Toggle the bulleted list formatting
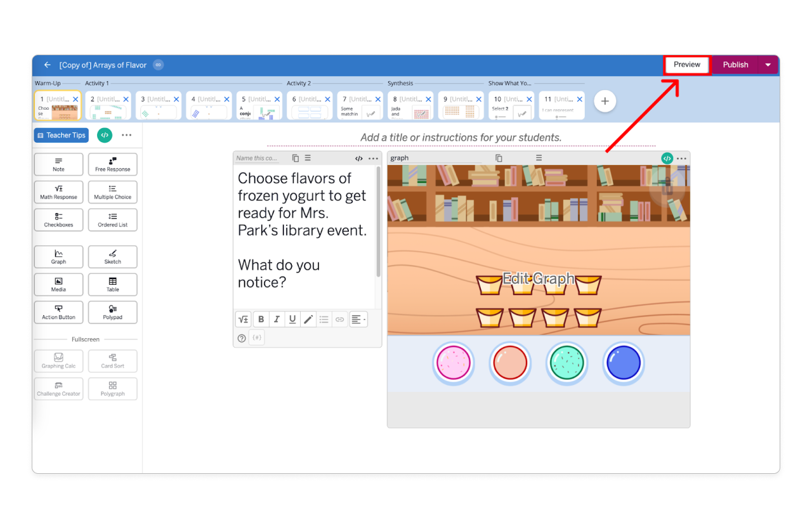The width and height of the screenshot is (812, 529). click(x=324, y=319)
